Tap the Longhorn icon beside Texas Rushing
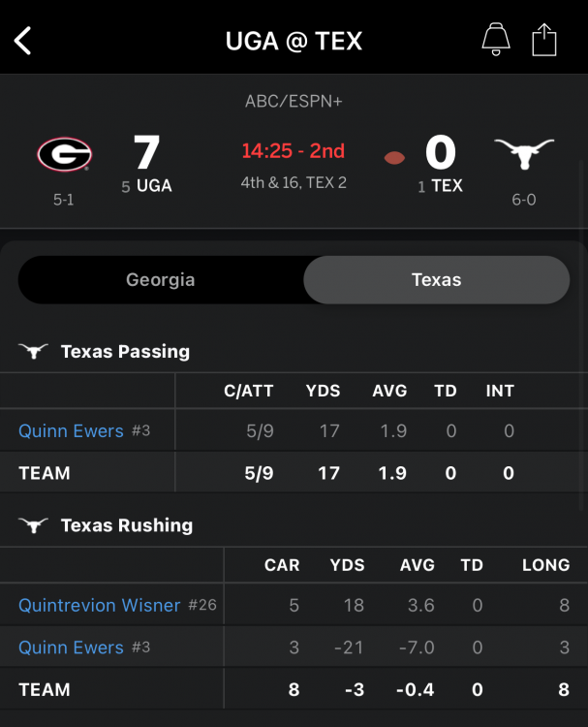 [33, 525]
